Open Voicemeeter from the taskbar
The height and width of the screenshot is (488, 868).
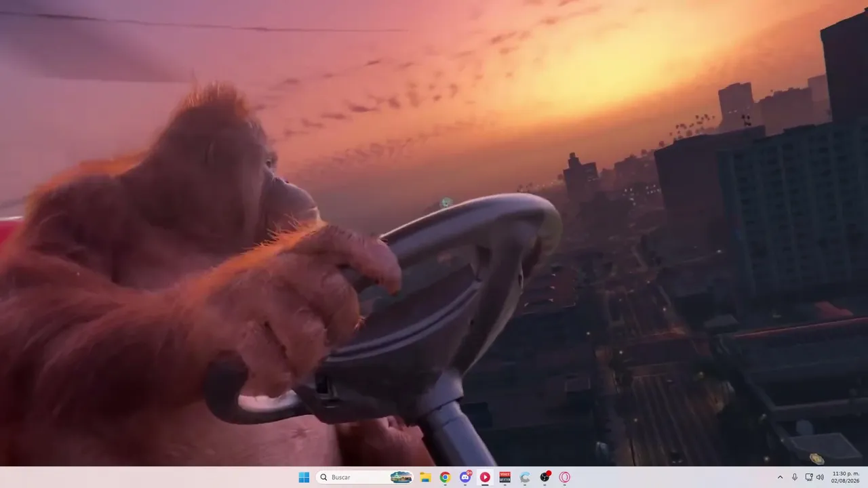point(505,477)
